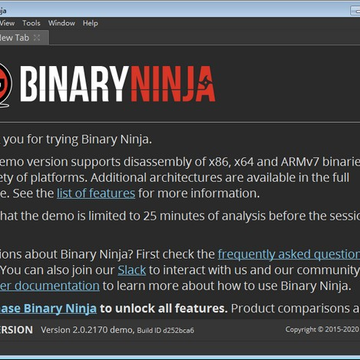Follow the 'list of features' link
This screenshot has width=360, height=360.
[x=96, y=193]
